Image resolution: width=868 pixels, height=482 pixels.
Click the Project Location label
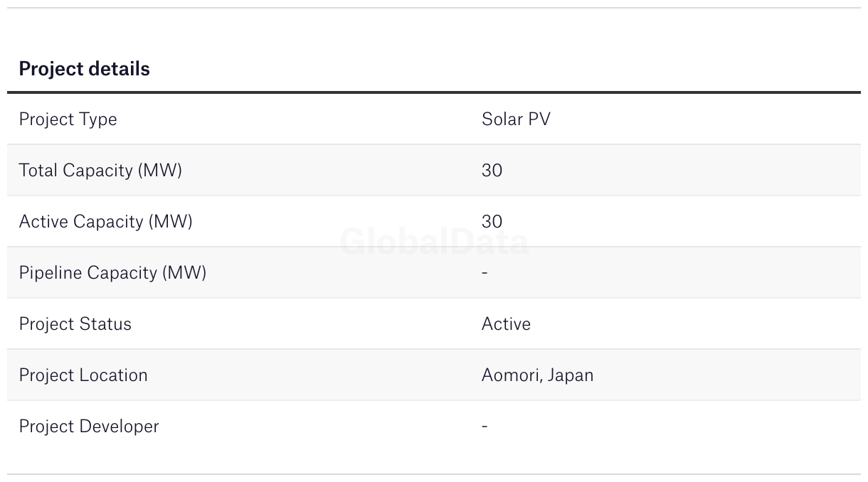tap(83, 375)
